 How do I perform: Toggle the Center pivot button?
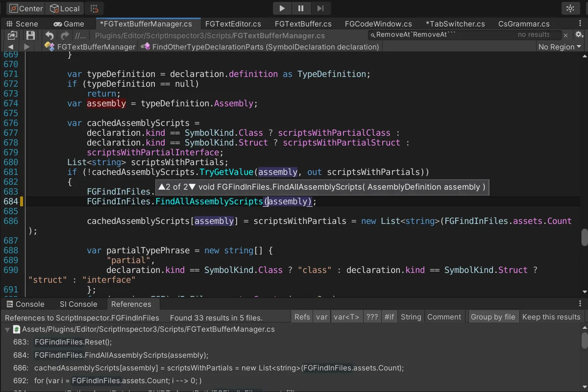(x=26, y=8)
